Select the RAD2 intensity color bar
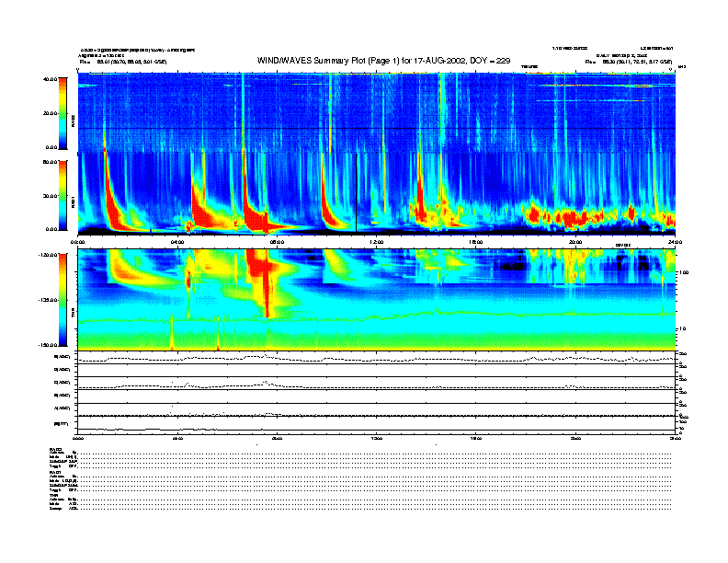This screenshot has height=563, width=728. tap(63, 113)
